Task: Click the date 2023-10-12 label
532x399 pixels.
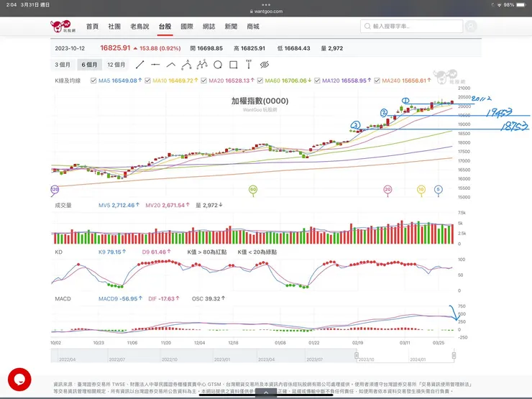Action: (x=70, y=48)
